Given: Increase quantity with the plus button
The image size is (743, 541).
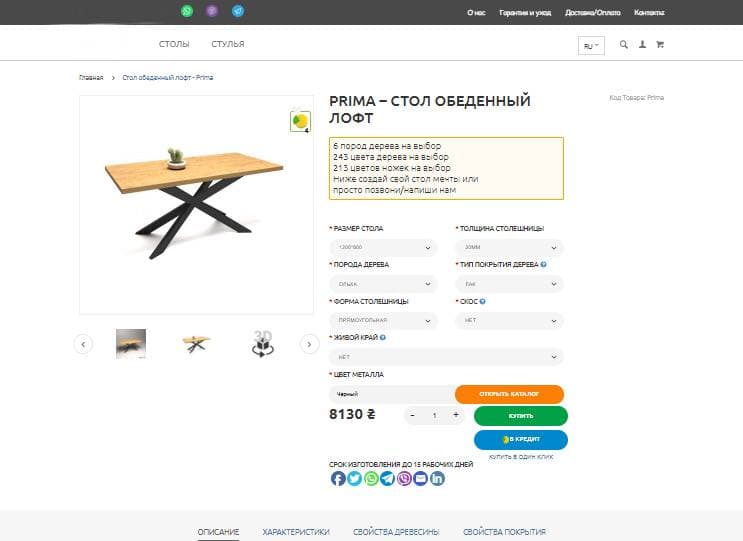Looking at the screenshot, I should pyautogui.click(x=456, y=415).
